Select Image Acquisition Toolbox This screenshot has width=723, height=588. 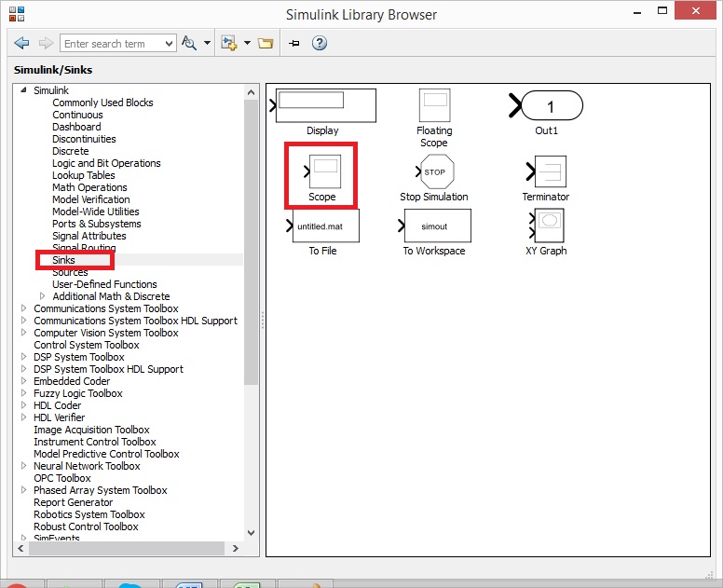(91, 430)
